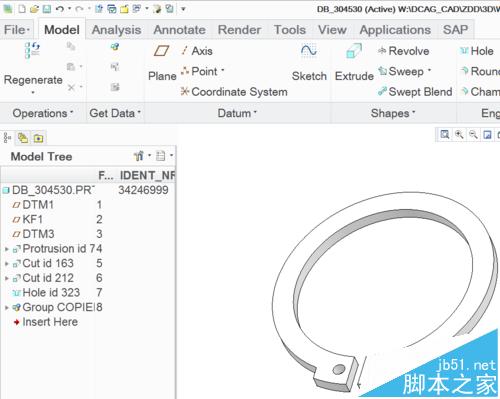
Task: Select DB_304530.PRT root in Model Tree
Action: point(49,190)
